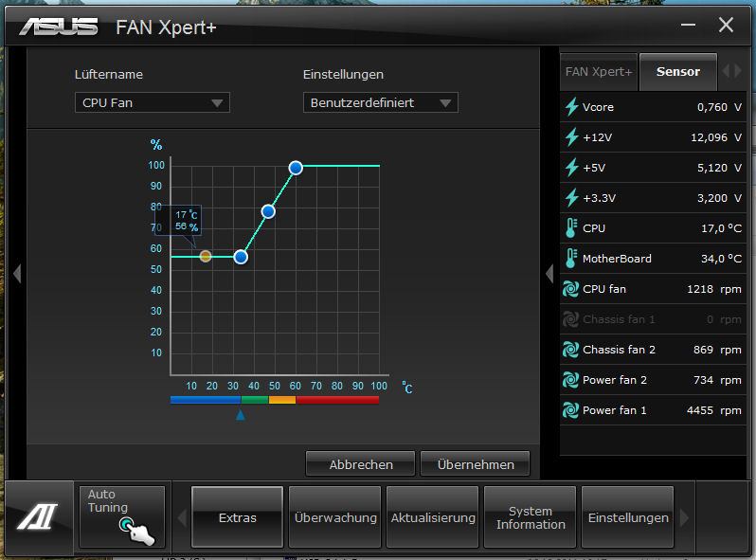
Task: Click the yellow temperature range bar
Action: click(282, 399)
